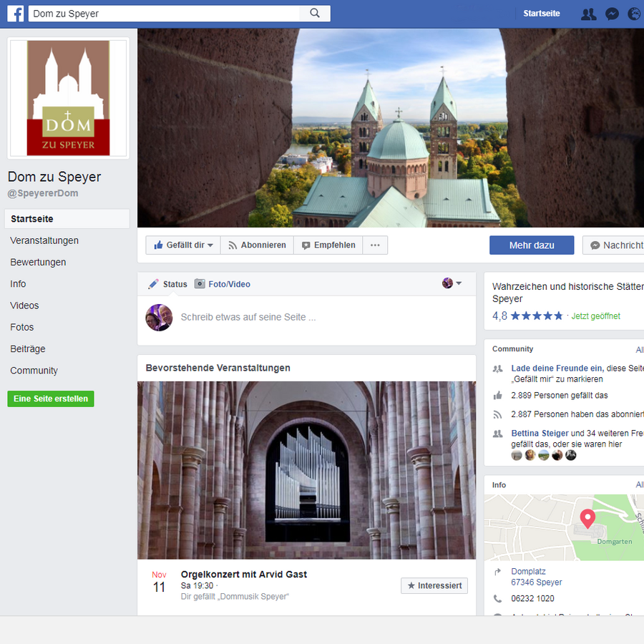Open friend requests icon in top bar
The image size is (644, 644).
pyautogui.click(x=588, y=14)
